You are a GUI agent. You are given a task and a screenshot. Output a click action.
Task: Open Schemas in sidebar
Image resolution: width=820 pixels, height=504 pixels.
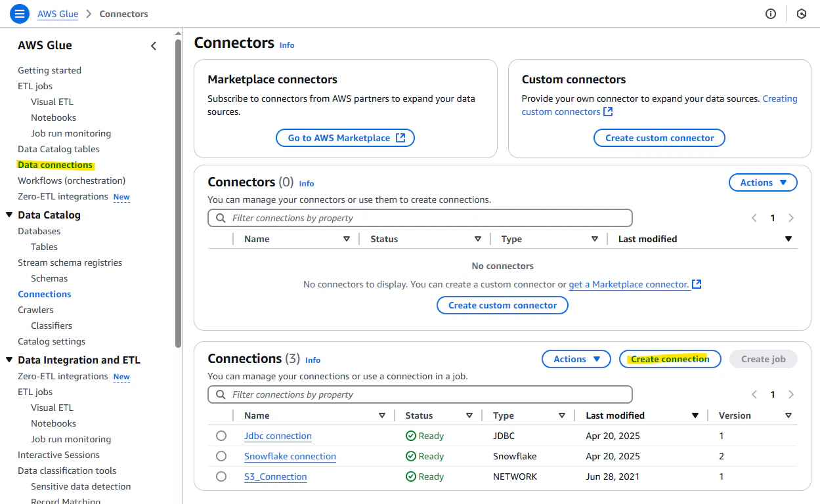click(49, 278)
